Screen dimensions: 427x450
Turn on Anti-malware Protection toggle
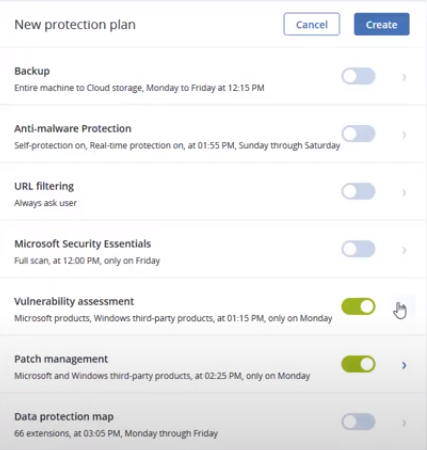pos(358,134)
